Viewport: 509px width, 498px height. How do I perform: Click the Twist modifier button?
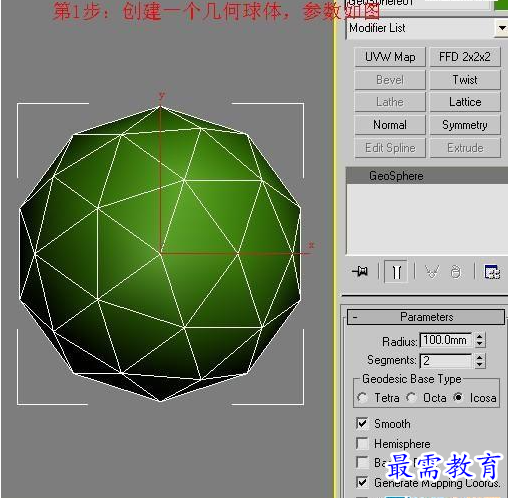(465, 80)
